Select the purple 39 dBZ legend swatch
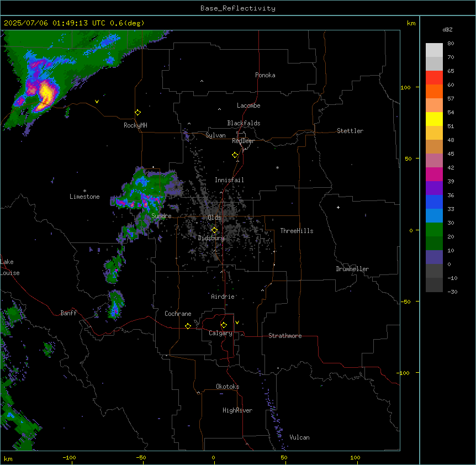The width and height of the screenshot is (476, 465). [434, 188]
